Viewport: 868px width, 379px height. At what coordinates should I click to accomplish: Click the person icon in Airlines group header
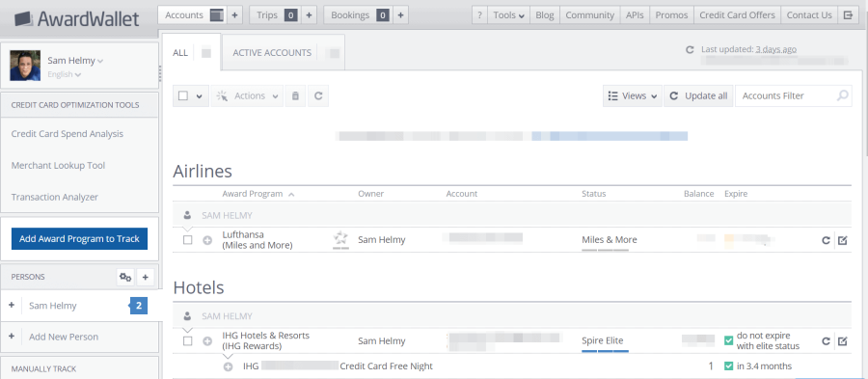point(187,215)
